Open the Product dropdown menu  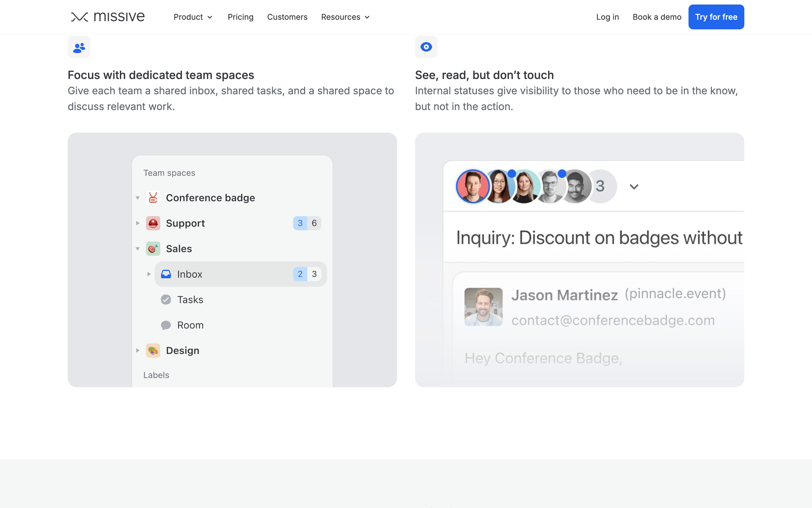tap(193, 17)
